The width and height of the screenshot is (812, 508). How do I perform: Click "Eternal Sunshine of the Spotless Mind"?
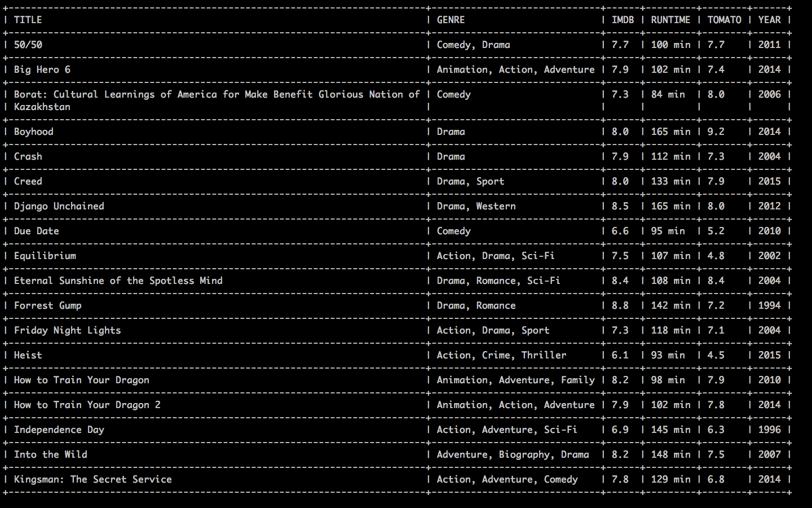pos(118,281)
